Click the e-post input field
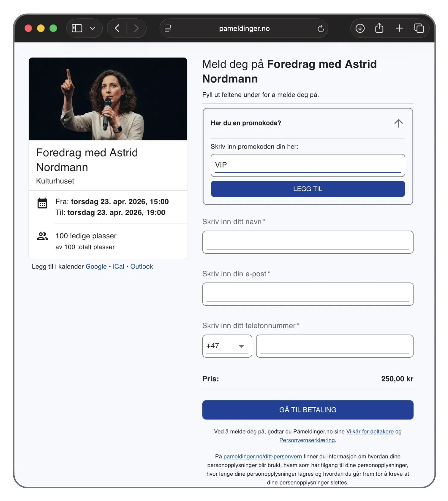The image size is (448, 501). [308, 294]
